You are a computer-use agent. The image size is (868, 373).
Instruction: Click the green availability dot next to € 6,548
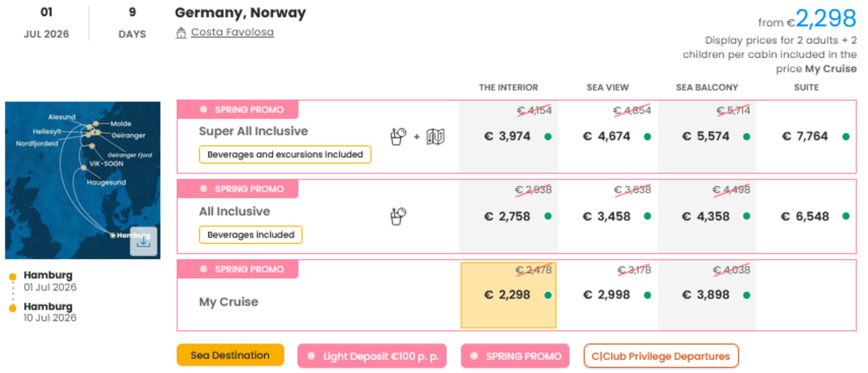[x=846, y=216]
